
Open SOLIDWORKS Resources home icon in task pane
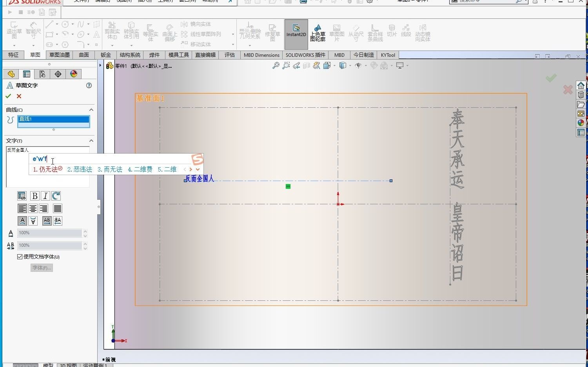click(x=581, y=85)
